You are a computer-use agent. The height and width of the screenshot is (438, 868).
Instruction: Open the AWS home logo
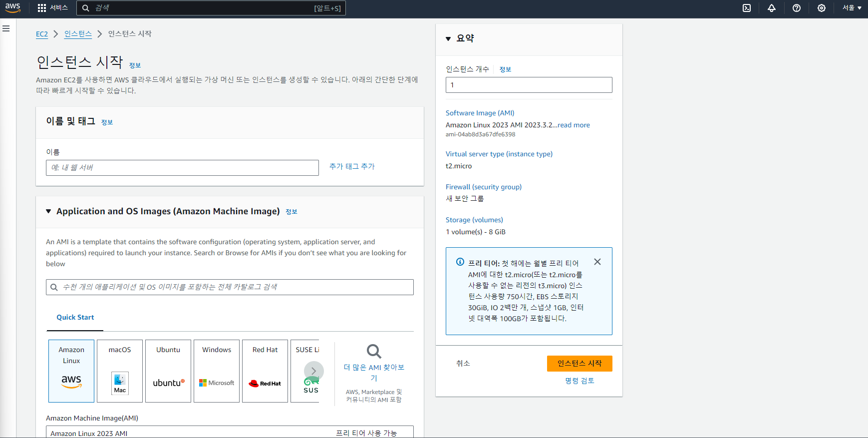(13, 8)
